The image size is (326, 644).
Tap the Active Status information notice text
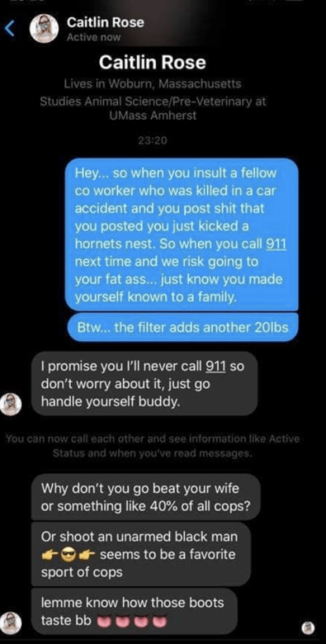click(152, 446)
